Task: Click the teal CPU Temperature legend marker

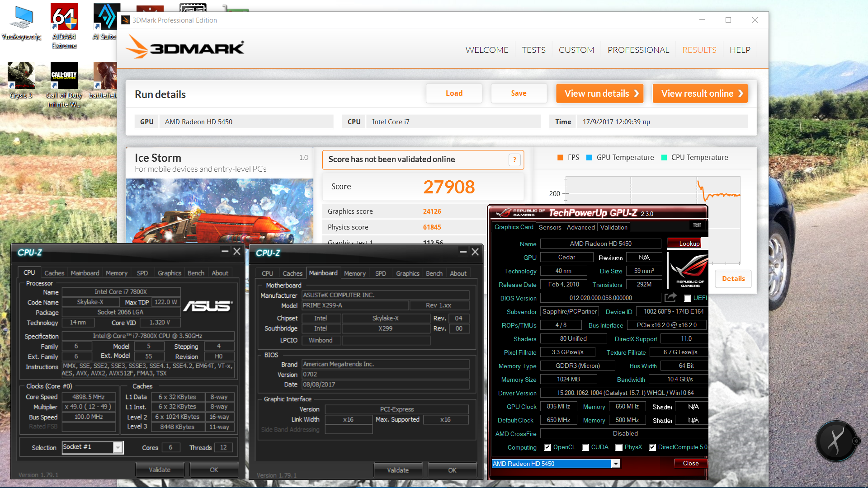Action: coord(664,158)
